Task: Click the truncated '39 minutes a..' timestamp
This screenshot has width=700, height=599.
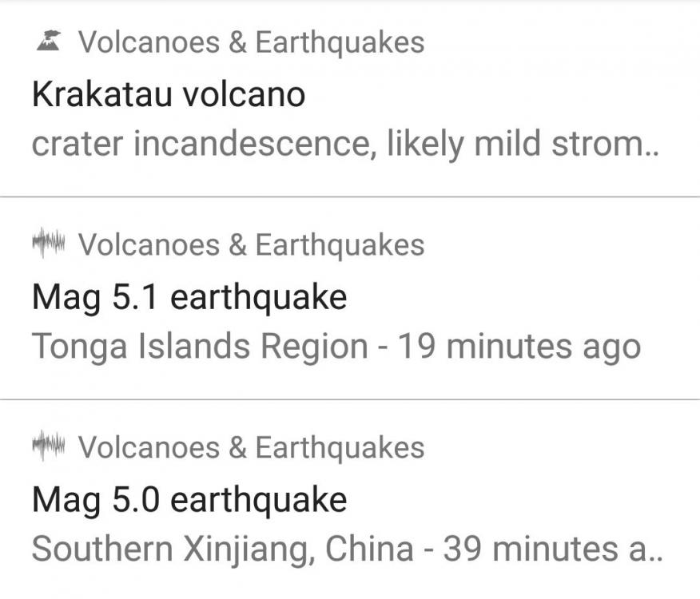Action: (x=553, y=549)
